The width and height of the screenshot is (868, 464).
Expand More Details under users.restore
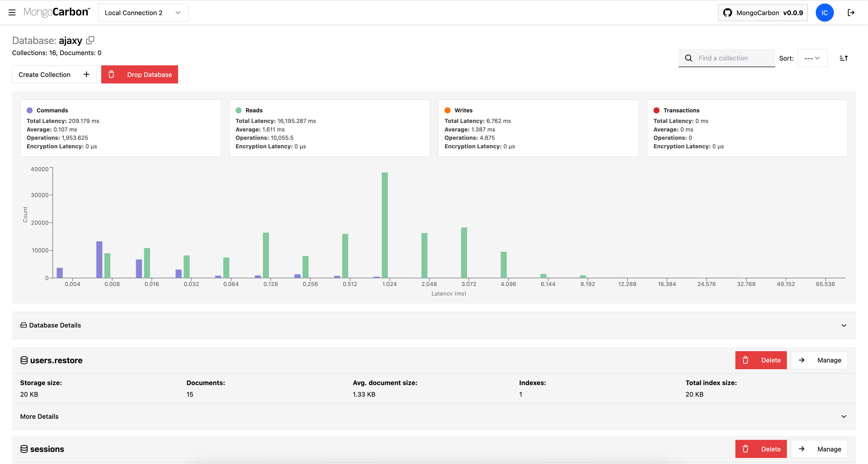pos(844,416)
